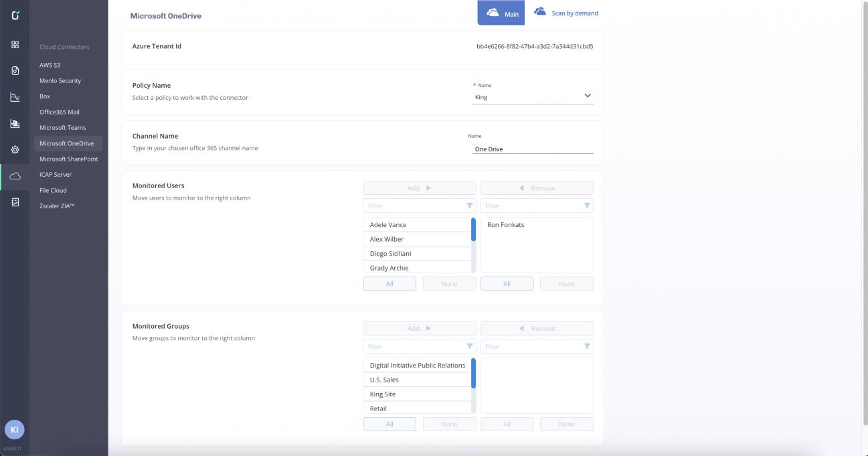Open Zscaler ZIA connector
The image size is (868, 456).
pos(57,206)
